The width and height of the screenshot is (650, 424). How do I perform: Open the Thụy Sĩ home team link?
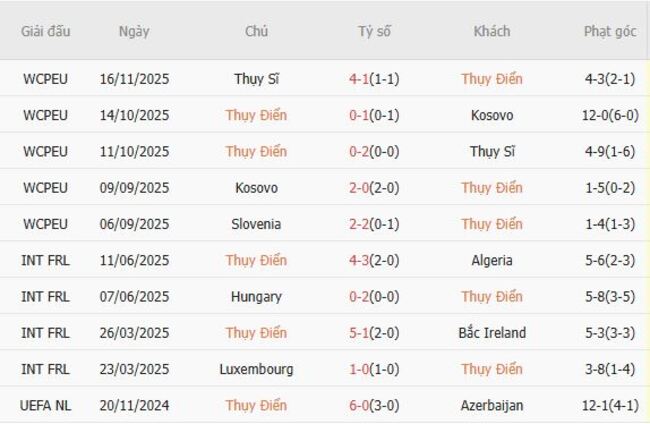(x=256, y=79)
